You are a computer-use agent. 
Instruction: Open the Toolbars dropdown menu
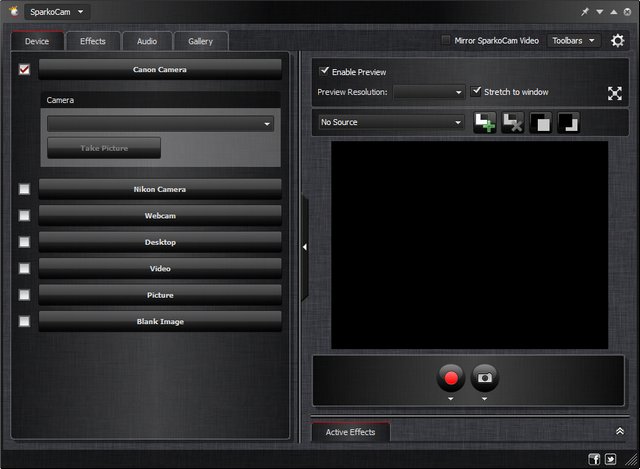click(574, 41)
